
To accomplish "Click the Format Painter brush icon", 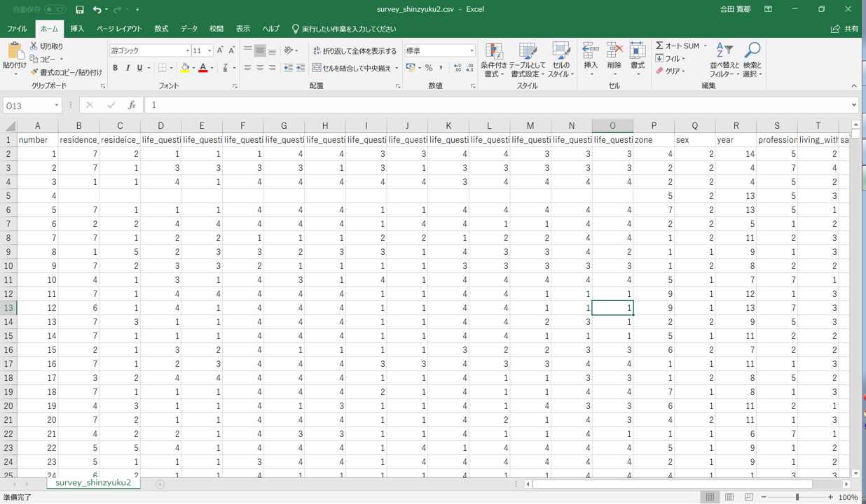I will [x=34, y=72].
